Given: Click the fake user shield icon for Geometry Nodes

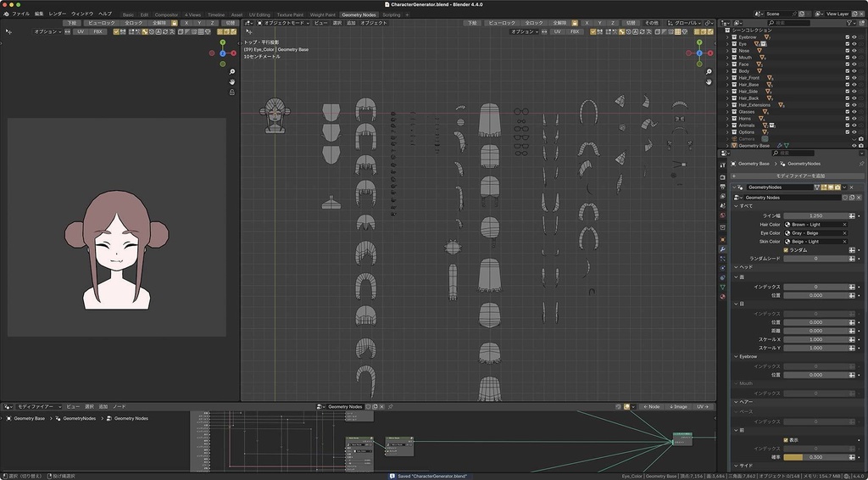Looking at the screenshot, I should [845, 198].
